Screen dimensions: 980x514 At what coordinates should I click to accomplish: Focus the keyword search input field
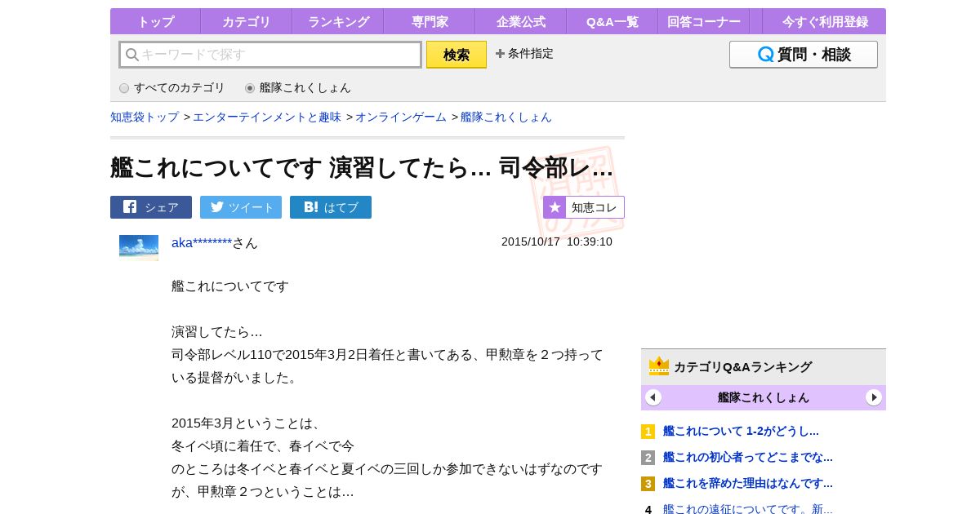coord(270,55)
